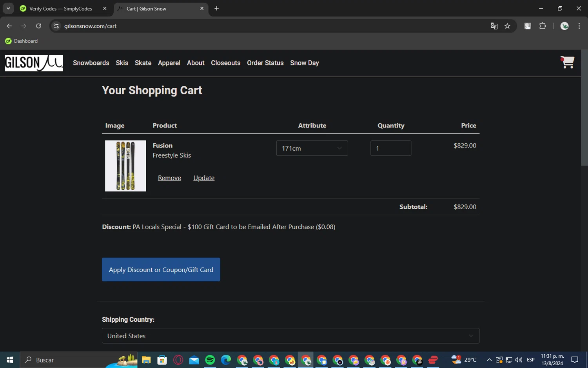Open the Chrome three-dot menu
The width and height of the screenshot is (588, 368).
(x=579, y=26)
